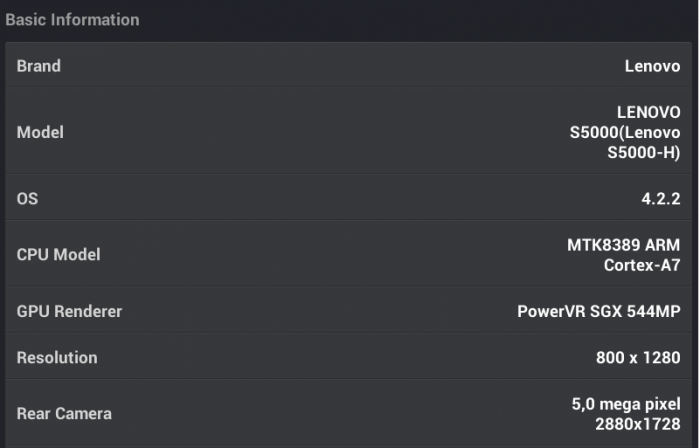Screen dimensions: 700x448
Task: Click the S5000(Lenovo model line
Action: pyautogui.click(x=624, y=132)
